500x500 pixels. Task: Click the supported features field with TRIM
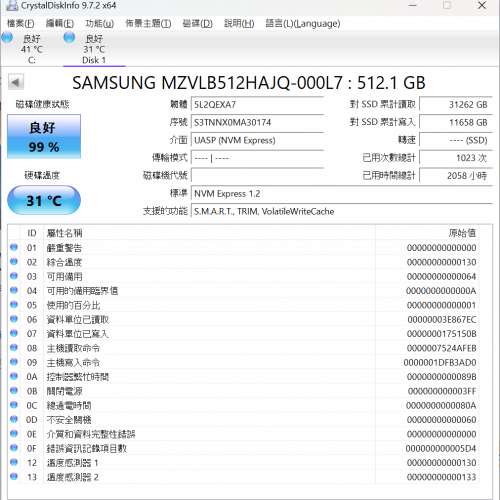pyautogui.click(x=342, y=211)
